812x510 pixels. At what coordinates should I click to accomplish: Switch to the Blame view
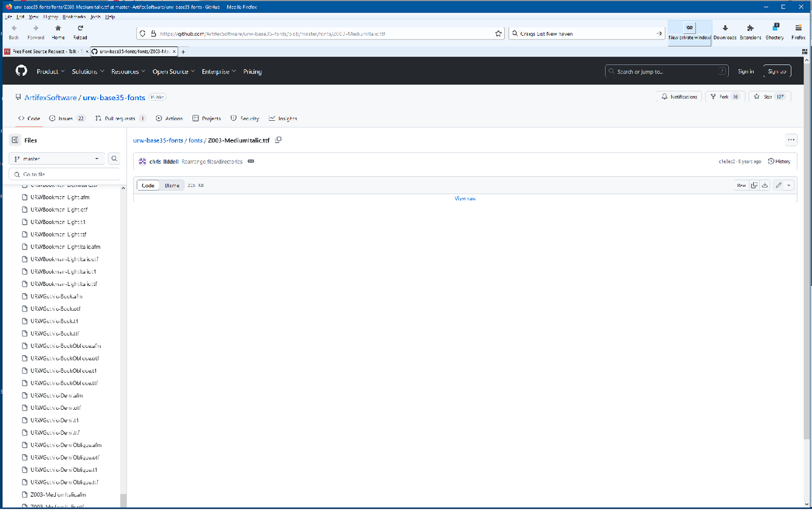tap(172, 185)
